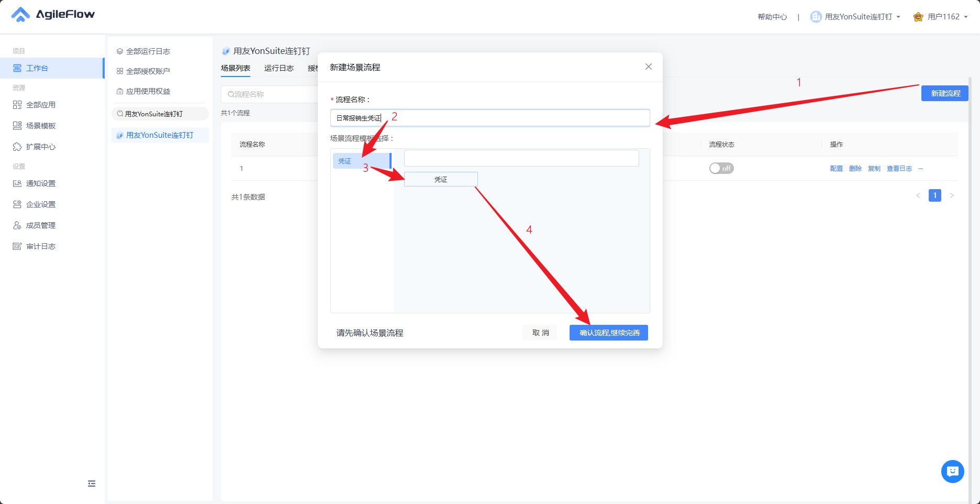Click the 场景模板 icon
980x504 pixels.
click(x=17, y=126)
